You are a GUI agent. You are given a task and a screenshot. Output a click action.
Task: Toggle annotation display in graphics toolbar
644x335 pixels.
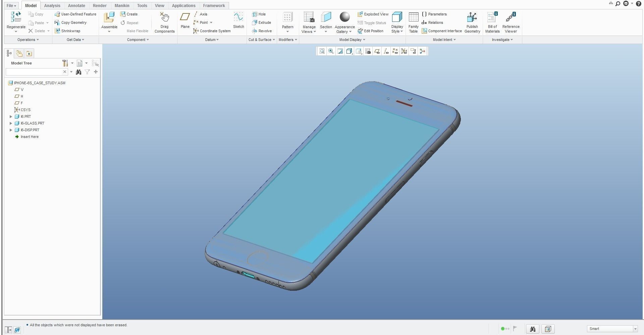point(413,51)
